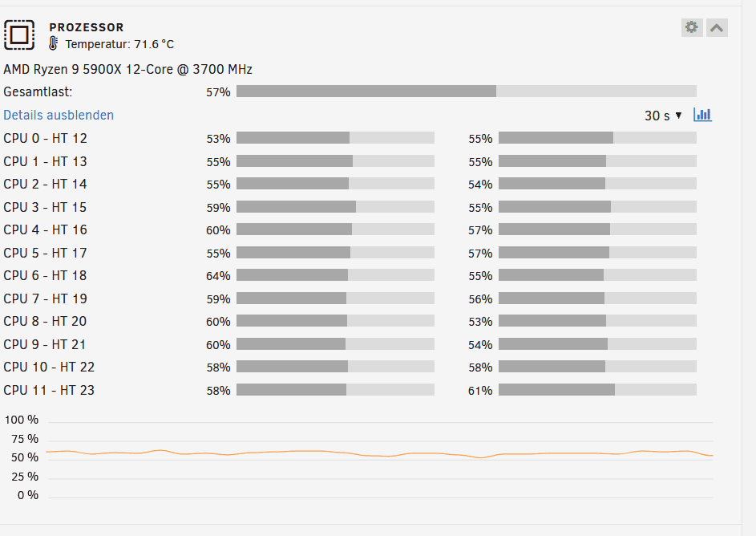Click the Gesamtlast progress bar
756x536 pixels.
[466, 91]
